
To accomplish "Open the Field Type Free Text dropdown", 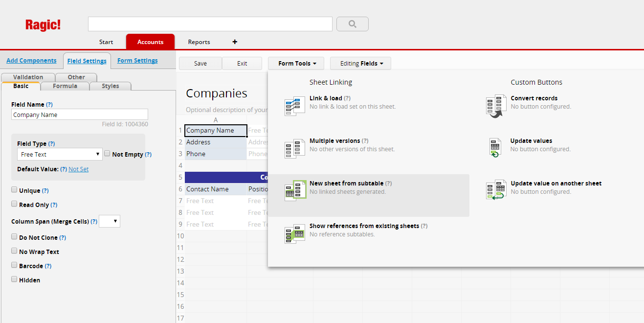I will click(x=60, y=154).
